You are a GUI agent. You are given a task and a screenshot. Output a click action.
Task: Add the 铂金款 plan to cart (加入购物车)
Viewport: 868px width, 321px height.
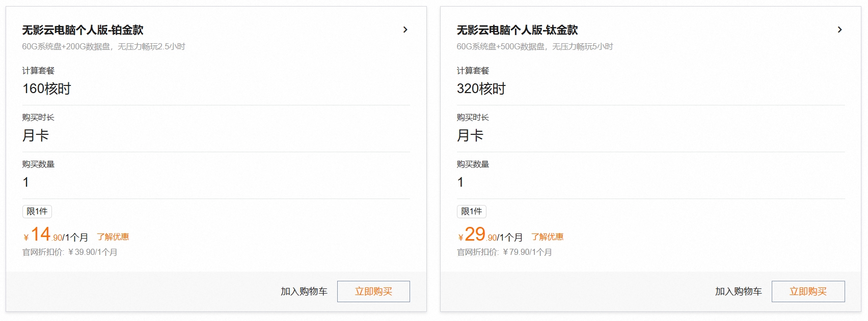coord(304,291)
